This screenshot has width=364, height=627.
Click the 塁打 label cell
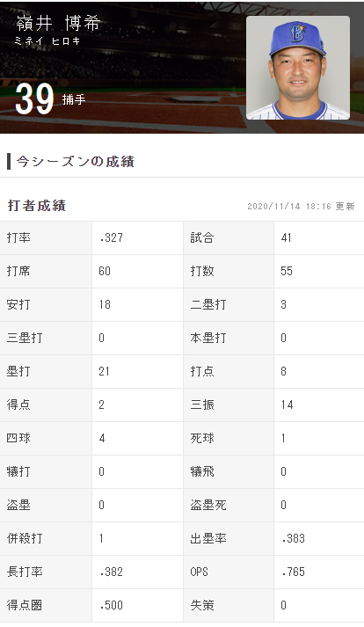pos(46,371)
